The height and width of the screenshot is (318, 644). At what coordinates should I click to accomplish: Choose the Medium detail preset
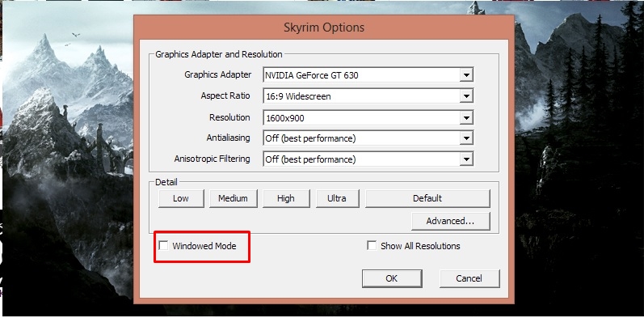pyautogui.click(x=234, y=198)
